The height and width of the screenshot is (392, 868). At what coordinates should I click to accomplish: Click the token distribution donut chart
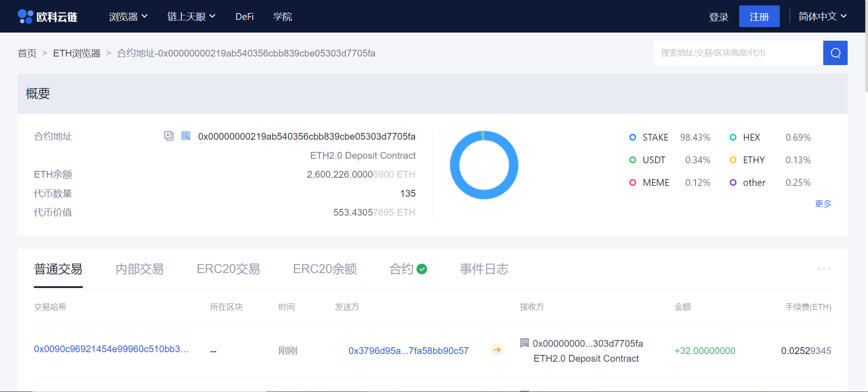[484, 165]
